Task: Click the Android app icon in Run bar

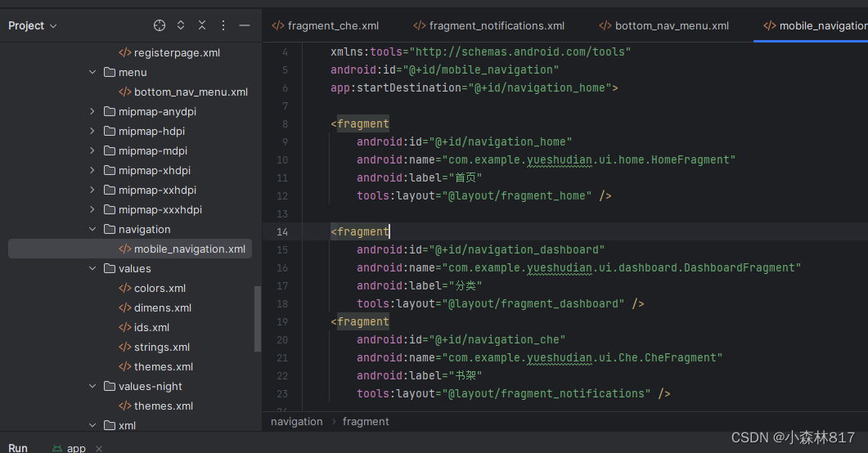Action: click(x=57, y=448)
